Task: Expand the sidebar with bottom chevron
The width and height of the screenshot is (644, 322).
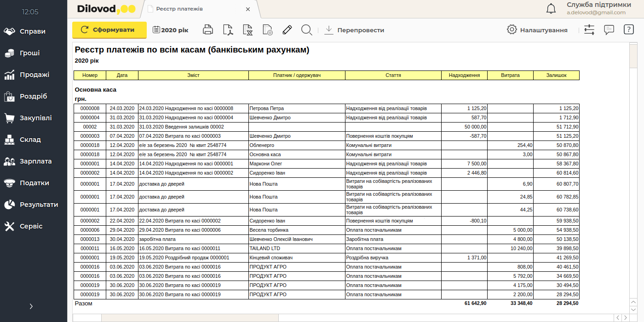Action: point(31,306)
